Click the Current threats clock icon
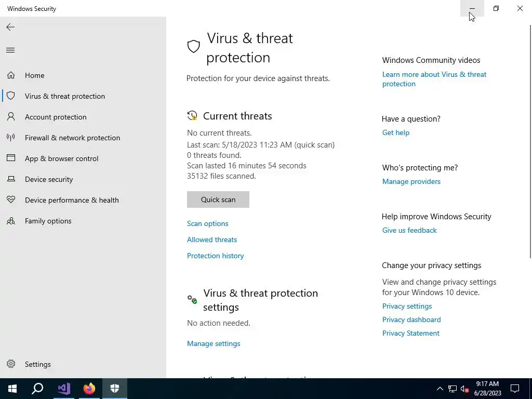This screenshot has width=532, height=399. pyautogui.click(x=192, y=115)
